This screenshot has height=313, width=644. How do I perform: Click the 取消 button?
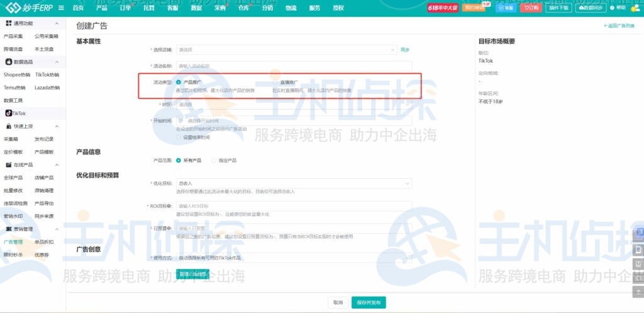[x=338, y=302]
